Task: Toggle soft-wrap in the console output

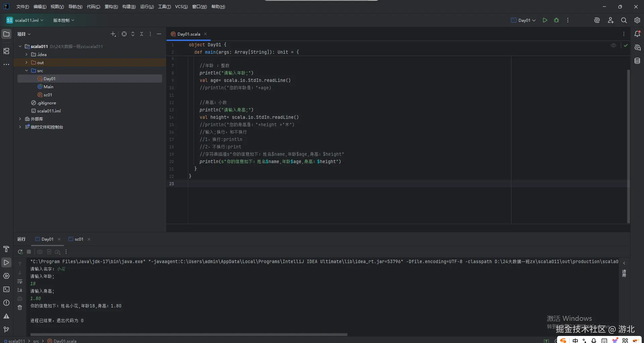Action: coord(20,282)
